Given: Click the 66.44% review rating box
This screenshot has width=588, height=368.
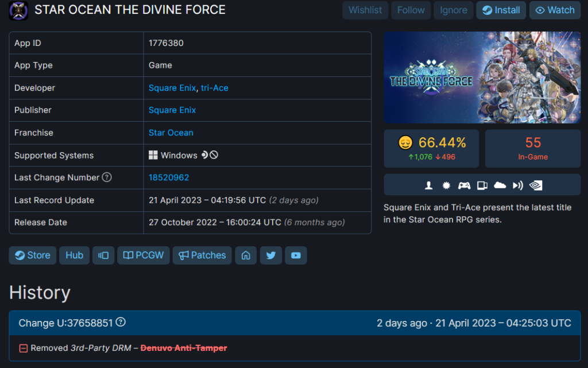Looking at the screenshot, I should point(431,149).
